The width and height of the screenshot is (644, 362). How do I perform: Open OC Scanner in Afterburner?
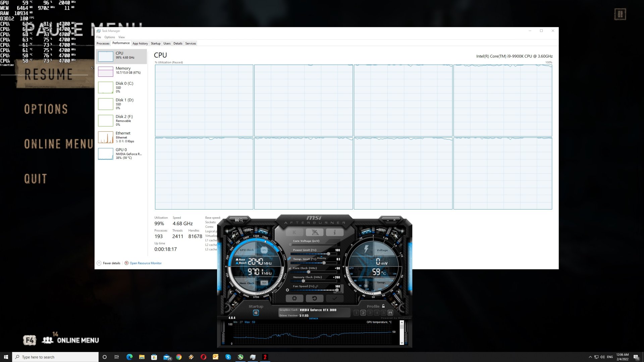238,220
